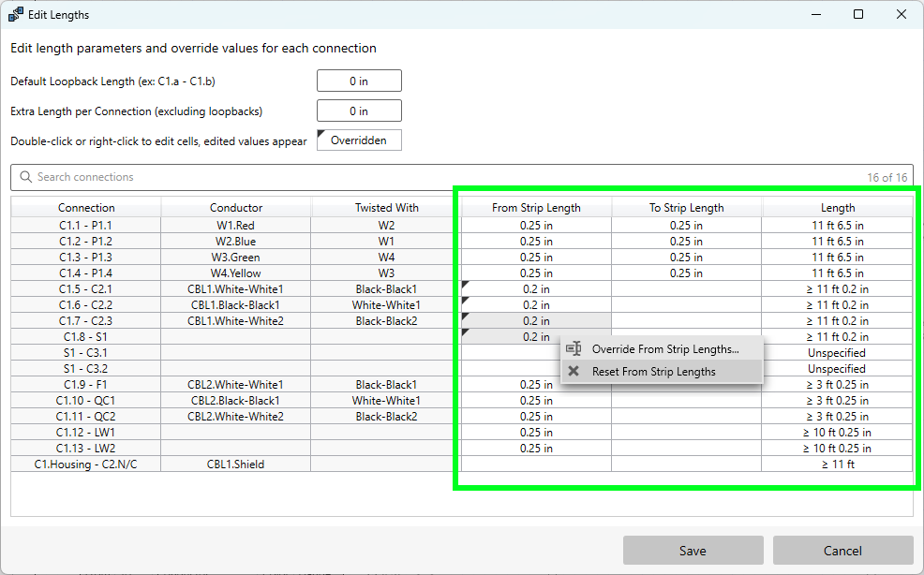Image resolution: width=924 pixels, height=575 pixels.
Task: Select the Length cell for C1.12 - LW1
Action: pyautogui.click(x=838, y=432)
